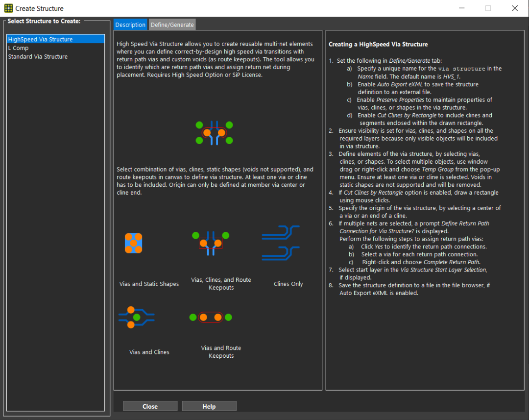Select HighSpeed Via Structure in the list

pyautogui.click(x=40, y=39)
